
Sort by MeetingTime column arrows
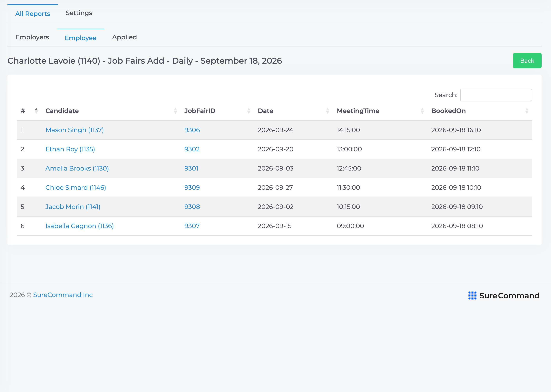(422, 111)
